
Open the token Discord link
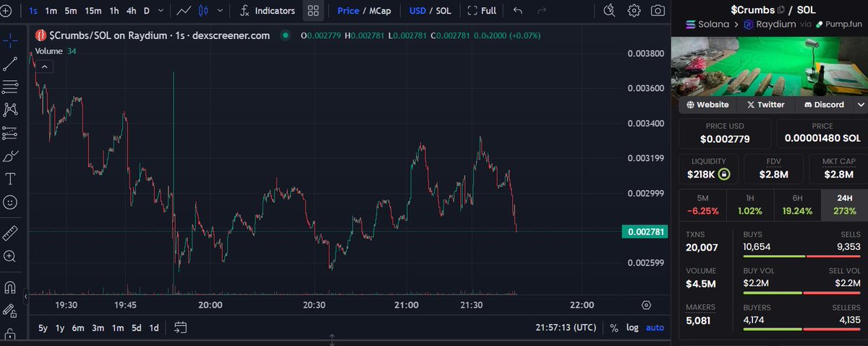[823, 105]
